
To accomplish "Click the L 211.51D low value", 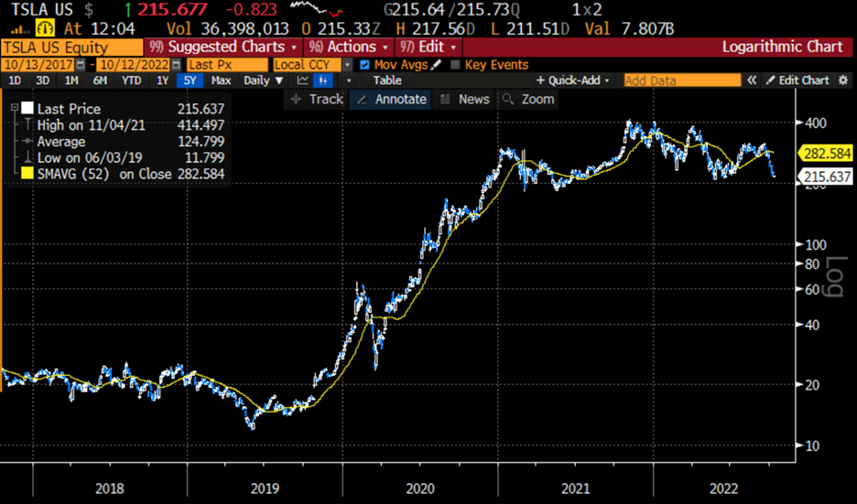I will (531, 28).
